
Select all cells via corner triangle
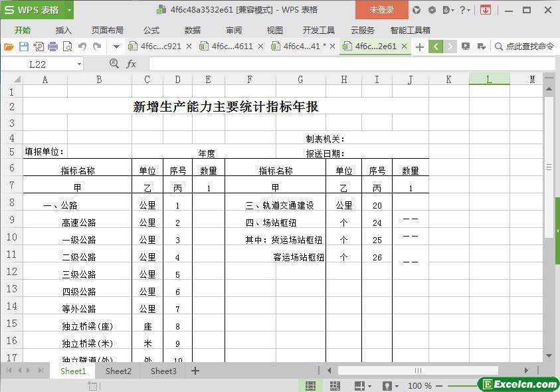pyautogui.click(x=17, y=79)
